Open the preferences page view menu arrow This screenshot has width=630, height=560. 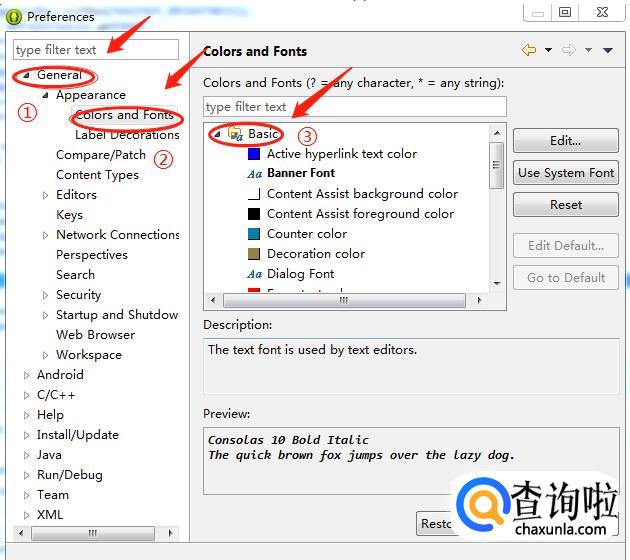pyautogui.click(x=607, y=51)
